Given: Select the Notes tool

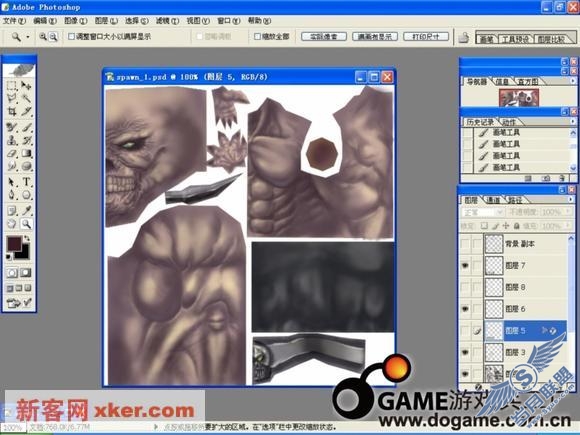Looking at the screenshot, I should click(12, 211).
